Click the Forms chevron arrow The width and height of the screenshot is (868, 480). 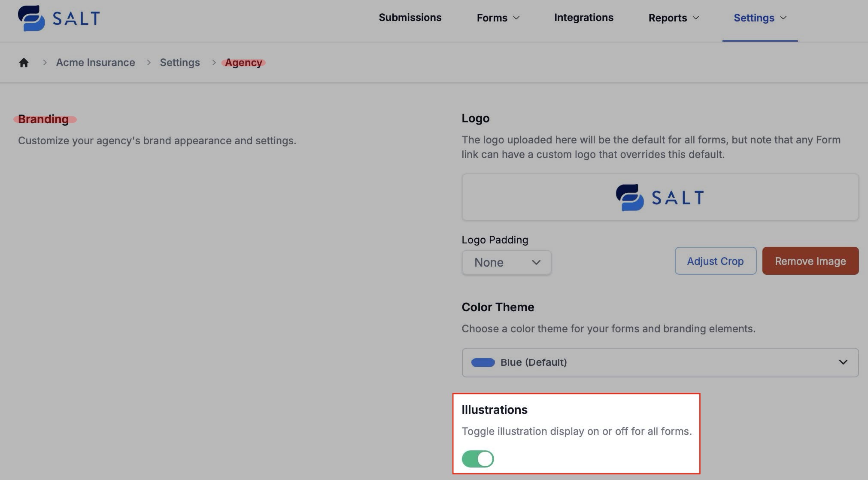pyautogui.click(x=516, y=18)
